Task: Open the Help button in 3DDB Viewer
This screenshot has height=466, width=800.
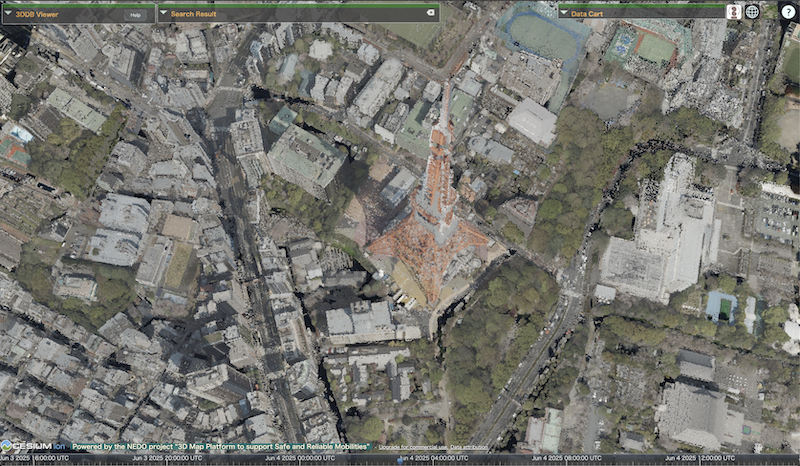Action: coord(135,15)
